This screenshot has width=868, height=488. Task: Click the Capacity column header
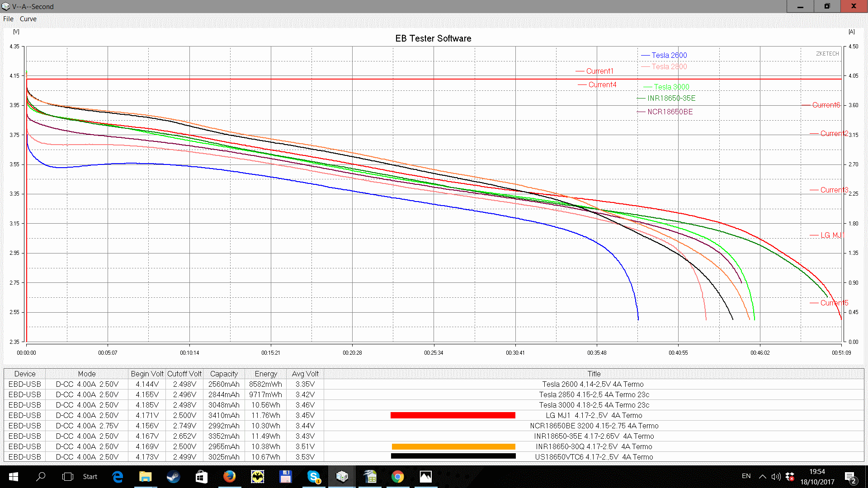pos(224,374)
